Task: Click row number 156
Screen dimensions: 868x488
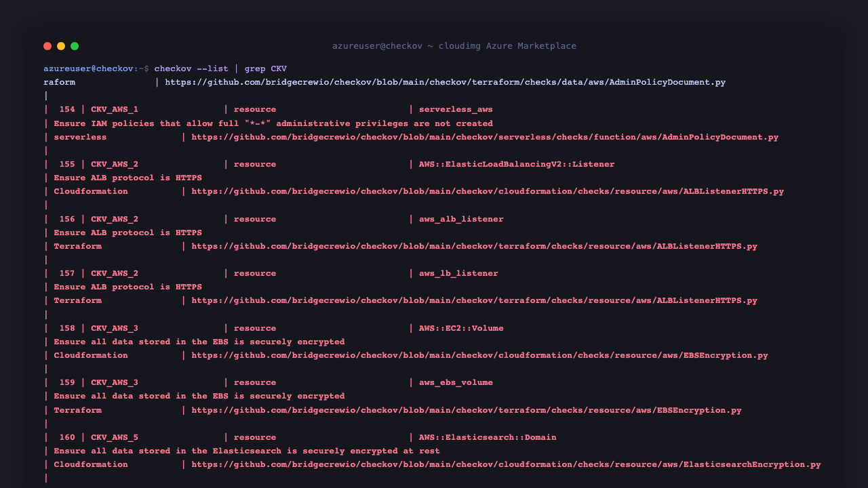Action: 67,219
